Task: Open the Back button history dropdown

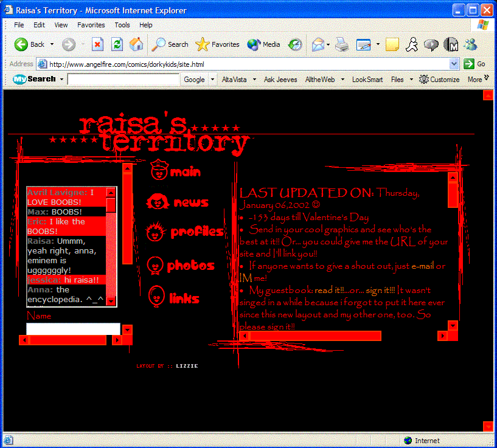Action: pos(52,44)
